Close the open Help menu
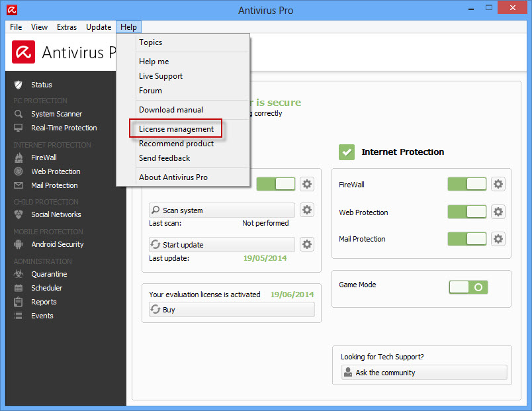532x411 pixels. click(128, 27)
